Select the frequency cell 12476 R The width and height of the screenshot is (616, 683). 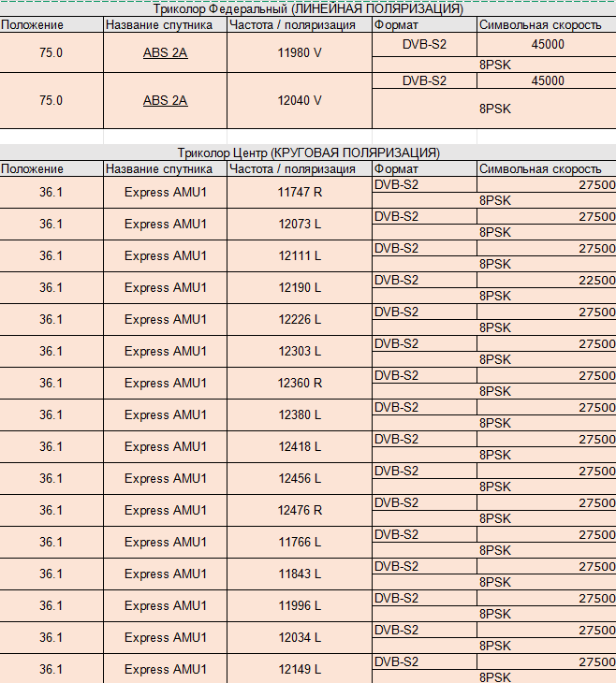click(x=300, y=510)
